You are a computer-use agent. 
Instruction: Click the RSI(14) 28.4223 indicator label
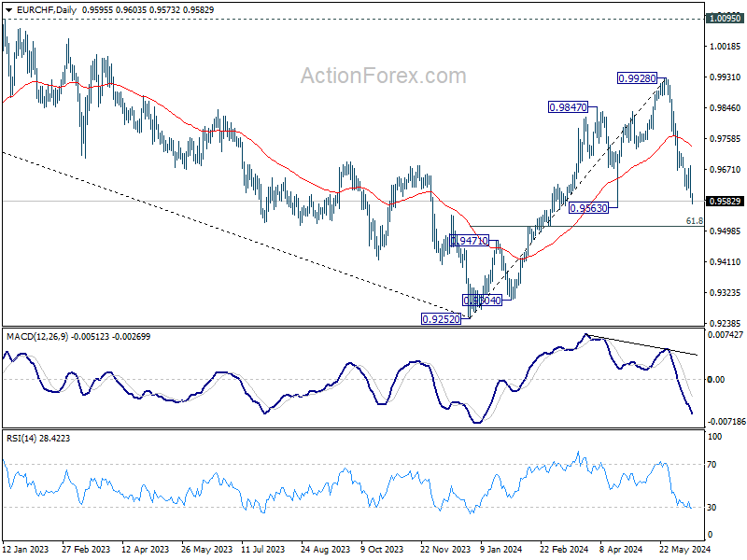pos(38,438)
